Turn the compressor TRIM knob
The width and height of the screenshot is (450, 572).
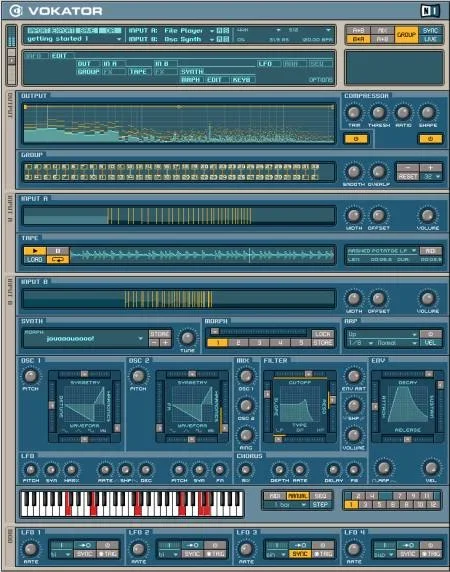[x=354, y=113]
